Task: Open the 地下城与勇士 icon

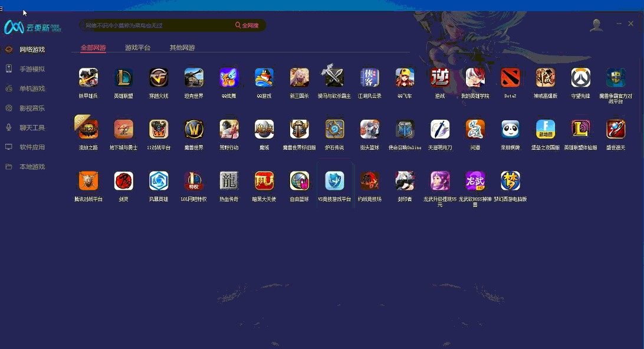Action: tap(124, 129)
